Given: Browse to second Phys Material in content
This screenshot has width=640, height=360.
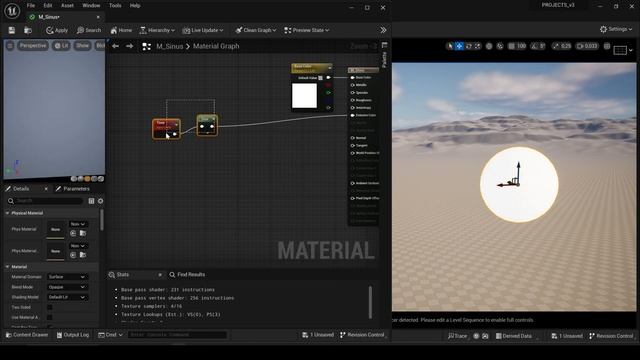Looking at the screenshot, I should 83,255.
